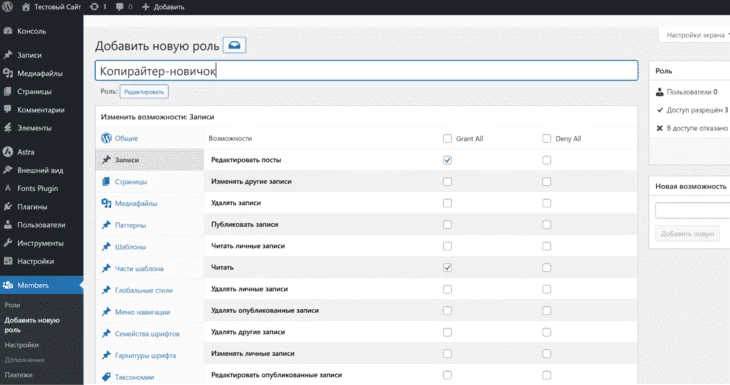The image size is (730, 385).
Task: Open Members Настройки submenu link
Action: (21, 345)
